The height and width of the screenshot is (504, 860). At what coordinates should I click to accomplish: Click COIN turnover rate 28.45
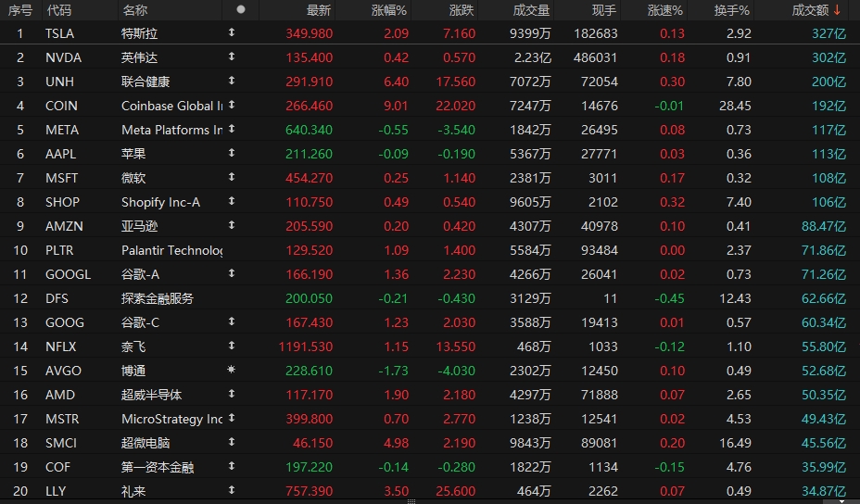[735, 106]
